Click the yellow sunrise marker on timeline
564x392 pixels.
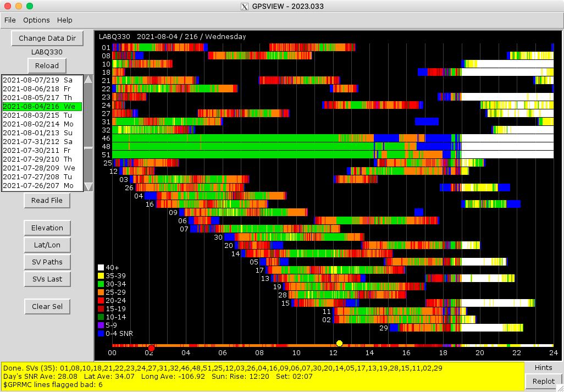click(x=339, y=344)
